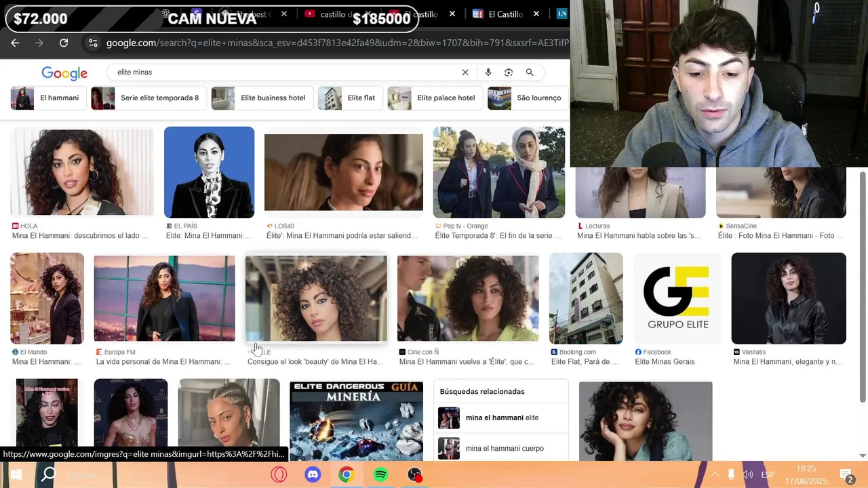Open 'Mina El Hammani: descubrimos el lado' link
868x488 pixels.
coord(80,236)
